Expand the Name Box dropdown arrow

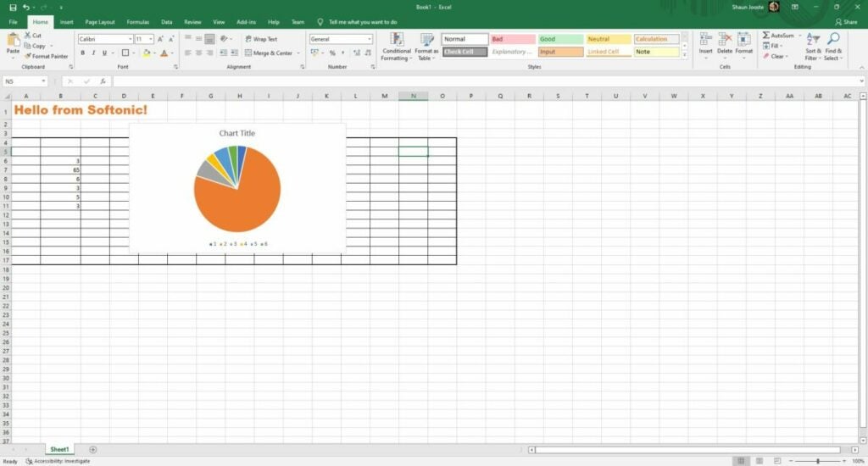[43, 81]
